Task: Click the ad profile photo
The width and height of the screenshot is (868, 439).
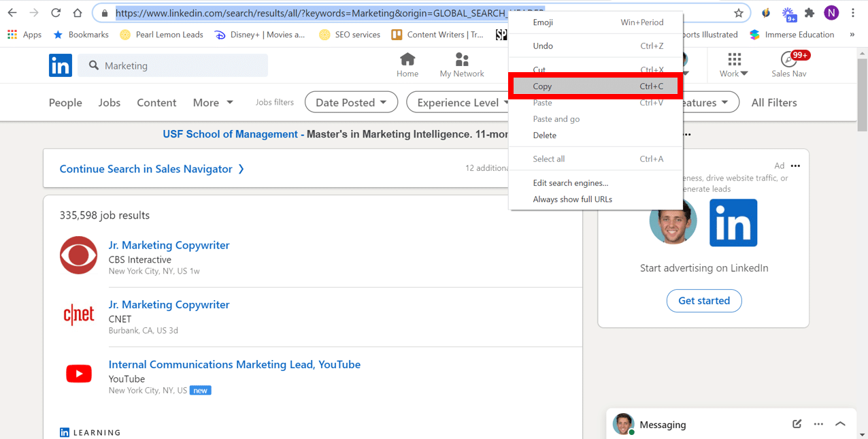Action: tap(673, 221)
